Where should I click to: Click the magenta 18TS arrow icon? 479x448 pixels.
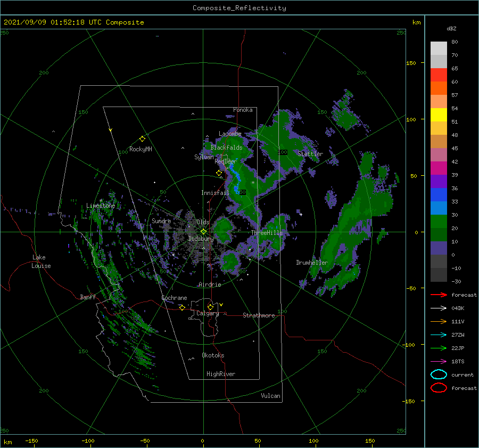point(439,362)
